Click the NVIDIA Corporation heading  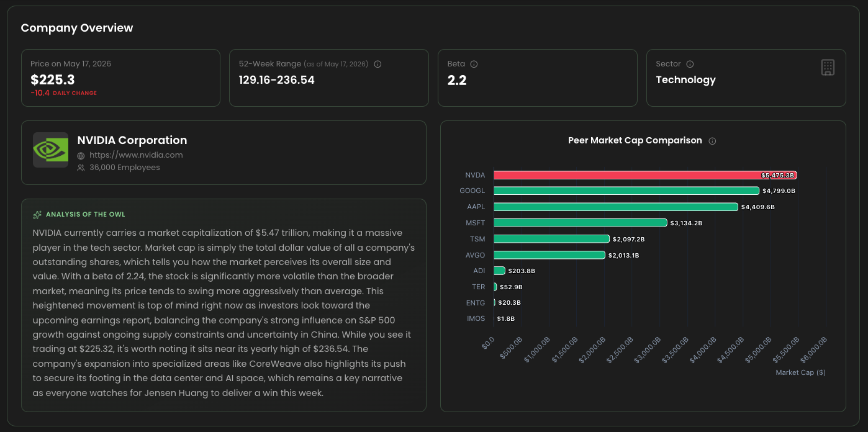pyautogui.click(x=132, y=140)
